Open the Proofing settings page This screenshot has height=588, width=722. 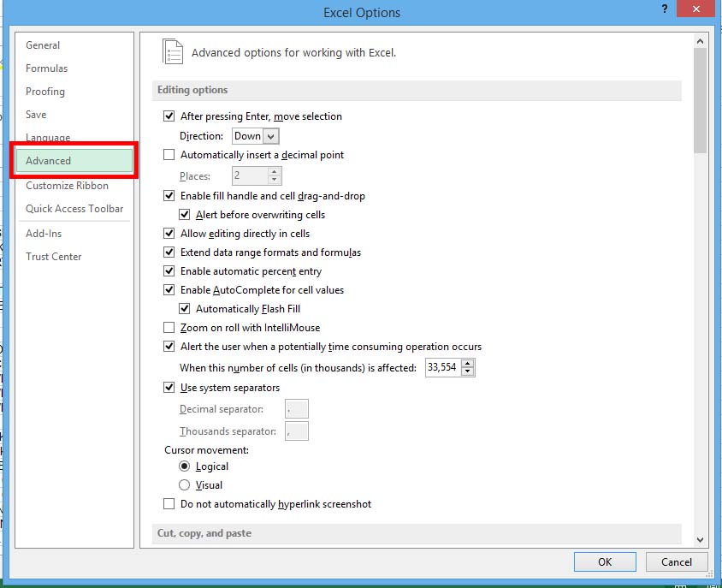(44, 92)
